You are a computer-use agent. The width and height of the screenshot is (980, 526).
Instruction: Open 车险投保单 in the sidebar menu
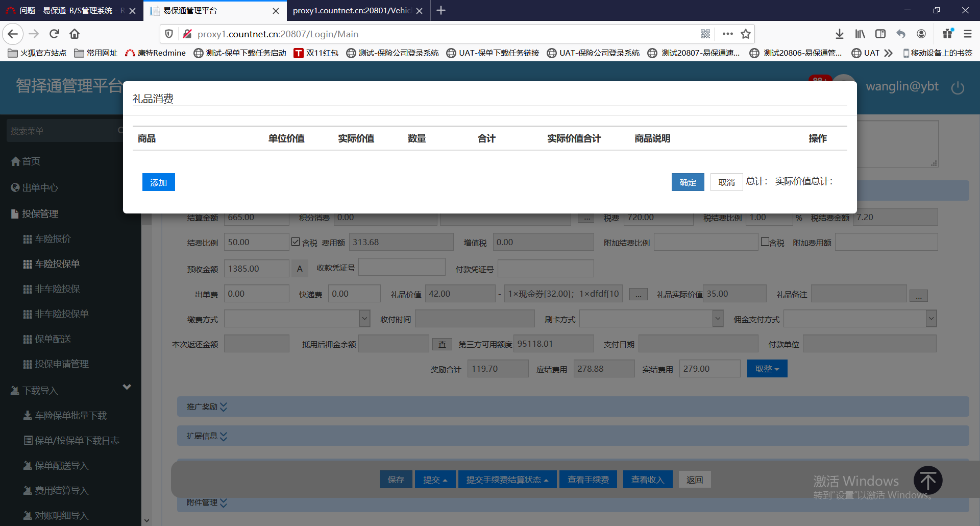point(57,264)
